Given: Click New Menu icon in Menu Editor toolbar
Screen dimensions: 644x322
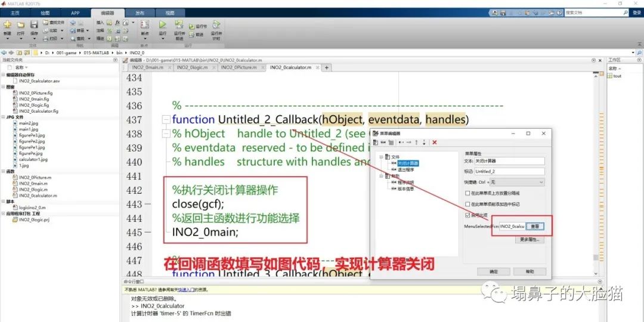Looking at the screenshot, I should tap(376, 142).
